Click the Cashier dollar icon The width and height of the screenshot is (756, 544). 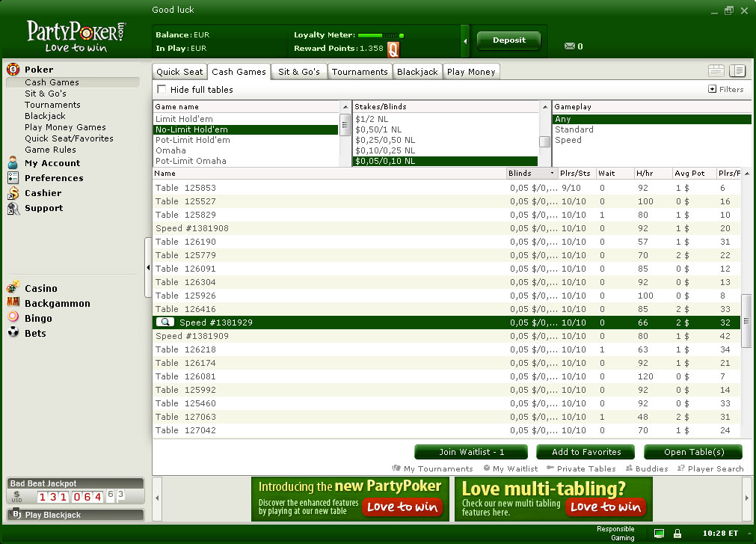click(x=13, y=192)
